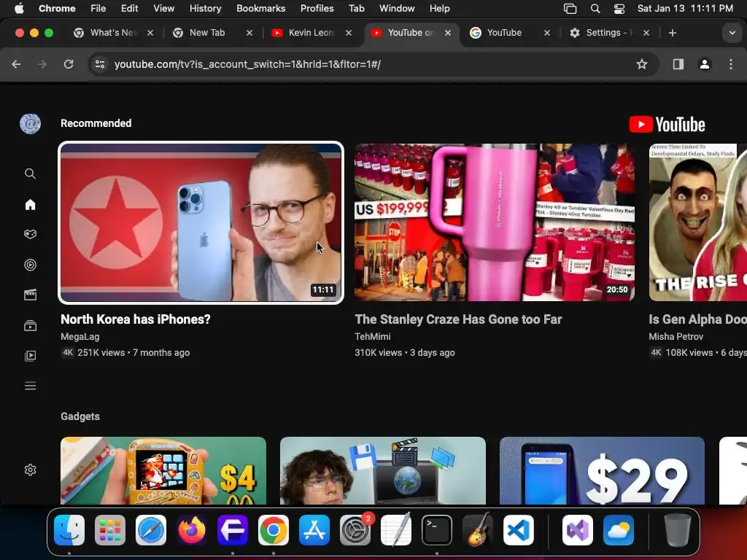Open the Movies clapperboard icon in sidebar

pos(30,295)
